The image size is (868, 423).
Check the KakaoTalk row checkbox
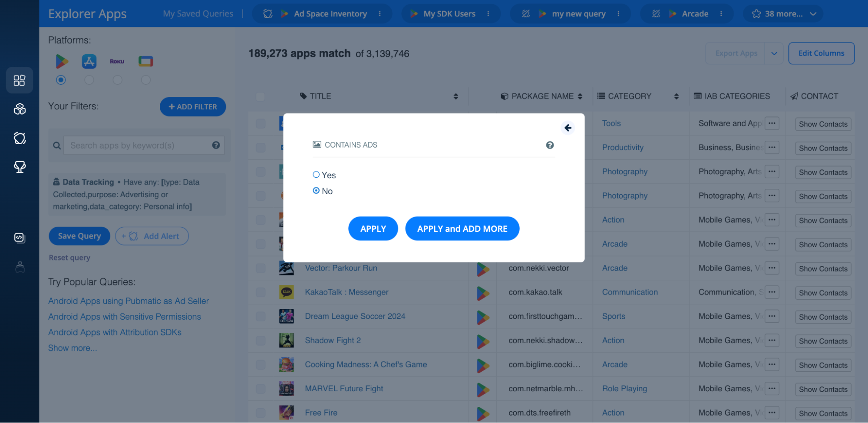(x=261, y=292)
